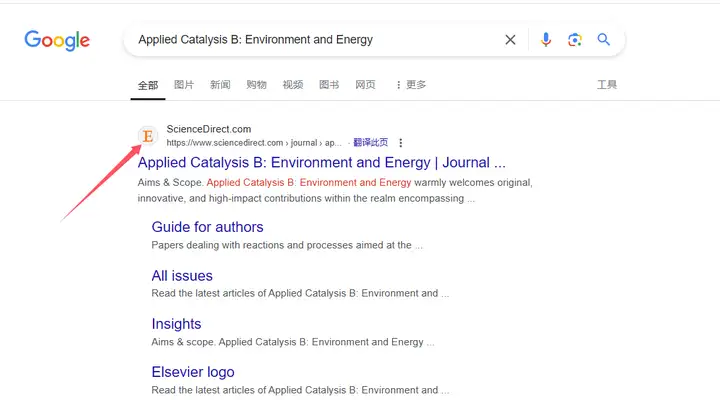Viewport: 720px width, 400px height.
Task: Open Google Lens image search
Action: coord(574,40)
